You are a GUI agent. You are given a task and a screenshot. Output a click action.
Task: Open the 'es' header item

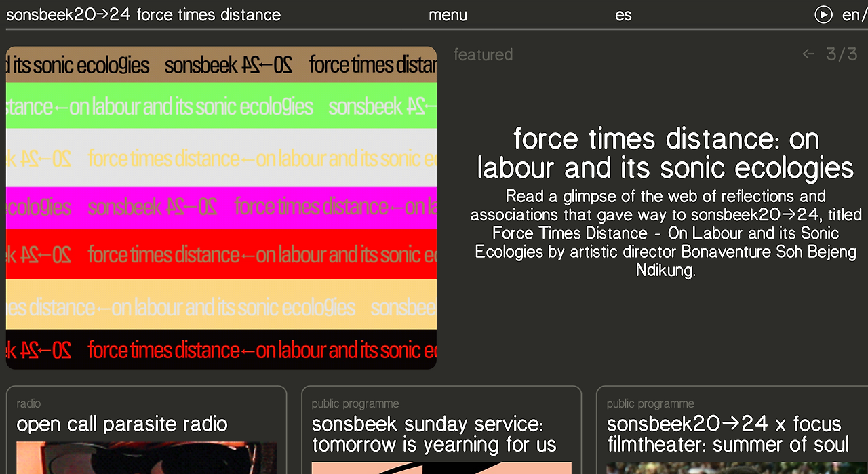[623, 15]
